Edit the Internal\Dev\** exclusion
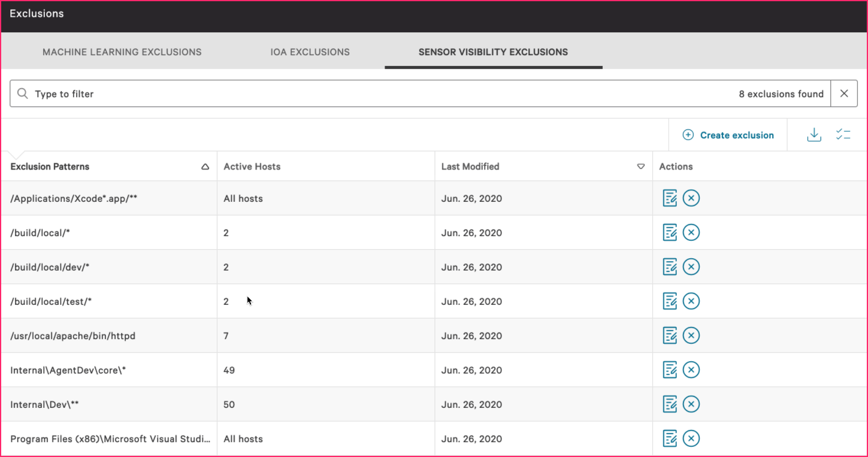Viewport: 868px width, 457px height. [x=670, y=404]
